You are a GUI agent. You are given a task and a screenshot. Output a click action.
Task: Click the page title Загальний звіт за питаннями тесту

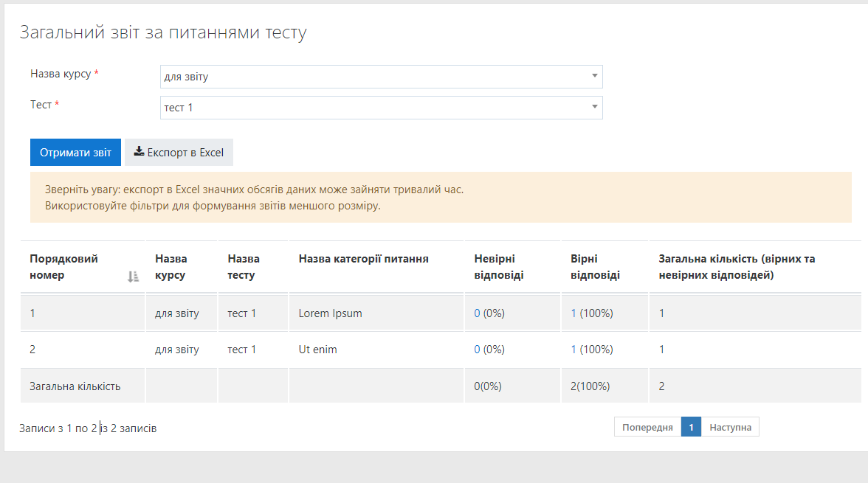[163, 32]
